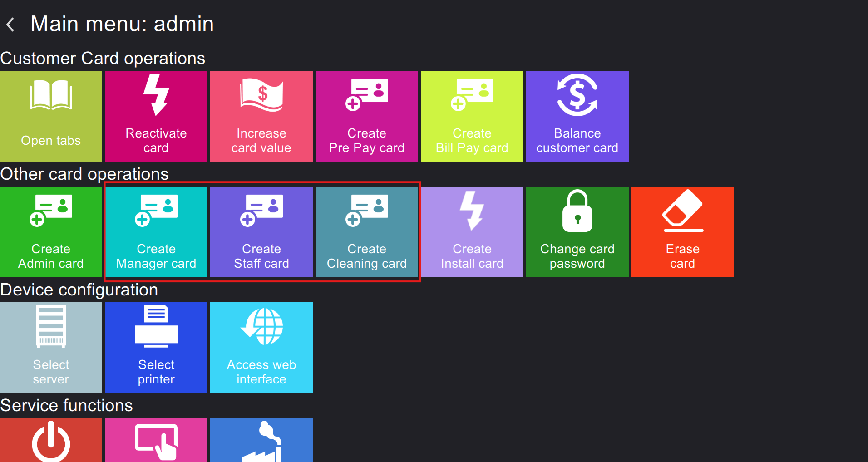The height and width of the screenshot is (462, 868).
Task: Click the Create Admin card tile
Action: pyautogui.click(x=51, y=232)
